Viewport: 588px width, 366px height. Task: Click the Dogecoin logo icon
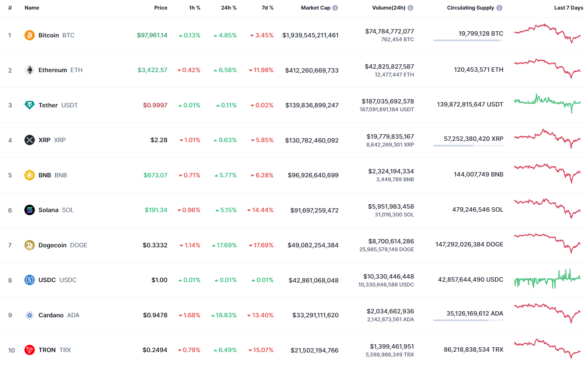[30, 245]
